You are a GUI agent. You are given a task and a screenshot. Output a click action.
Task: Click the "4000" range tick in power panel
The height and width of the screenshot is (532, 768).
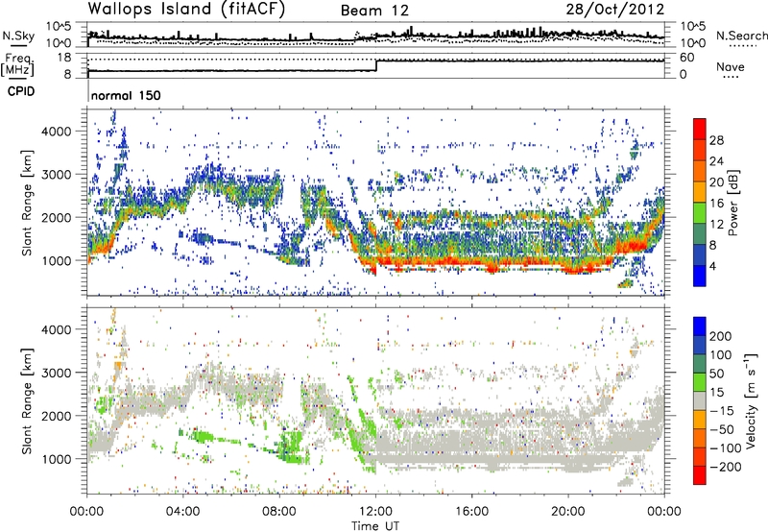[x=57, y=132]
